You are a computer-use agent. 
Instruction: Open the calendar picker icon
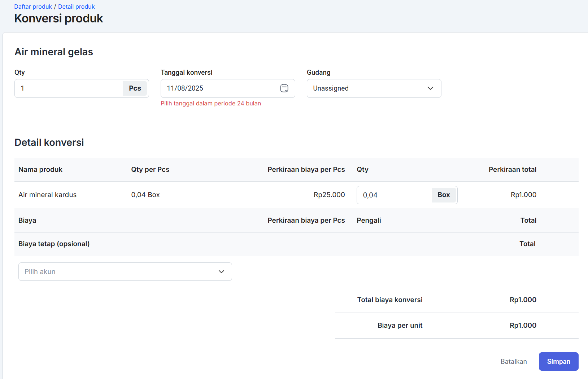[284, 88]
